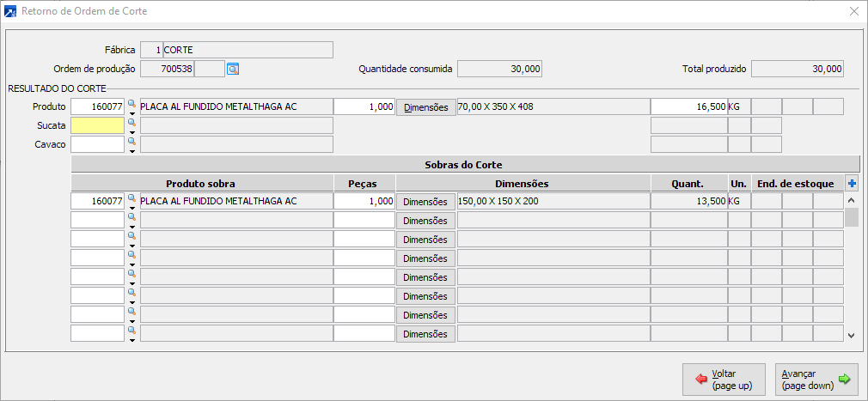The image size is (868, 401).
Task: Click the Cavaco code input field
Action: pos(97,144)
